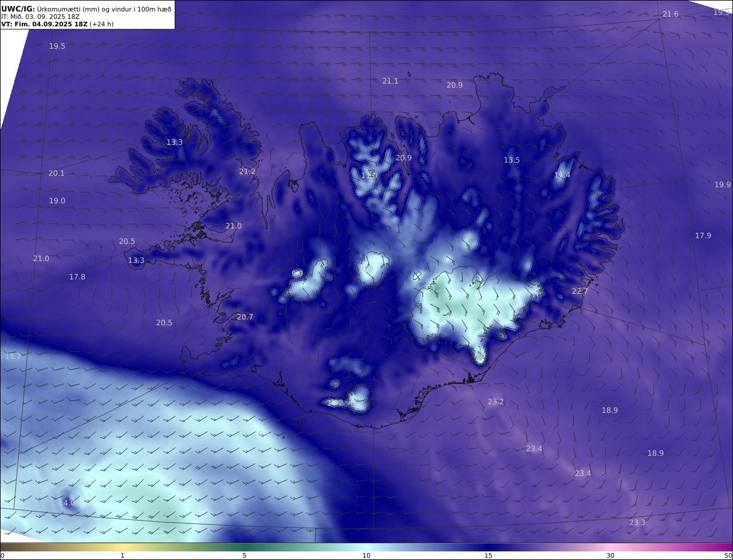Click the 19.5 value label
The image size is (733, 560).
coord(57,46)
